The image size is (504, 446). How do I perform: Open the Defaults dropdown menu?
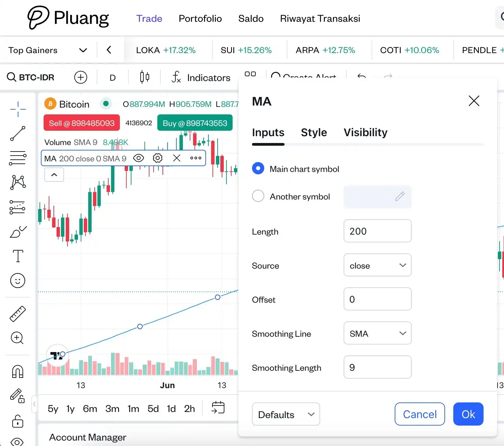point(286,414)
